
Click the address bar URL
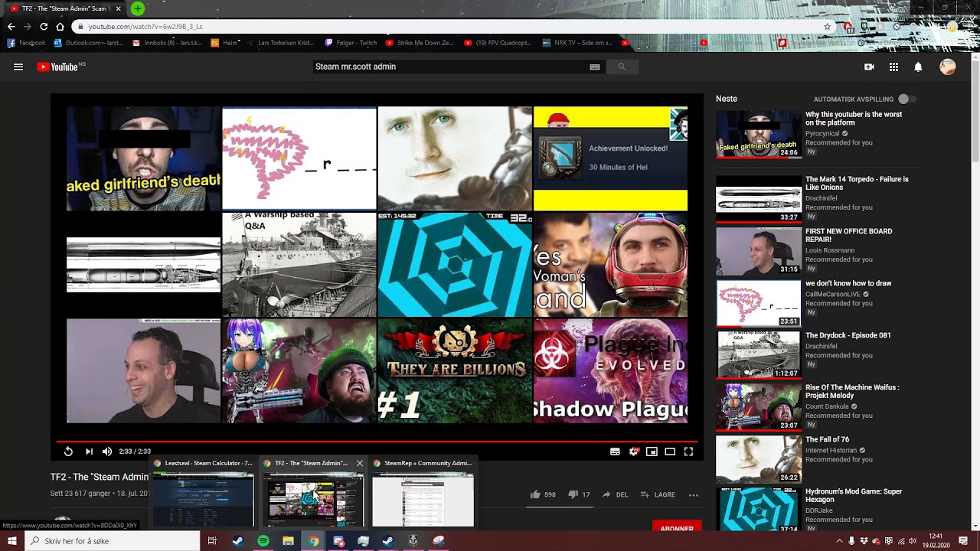(145, 27)
